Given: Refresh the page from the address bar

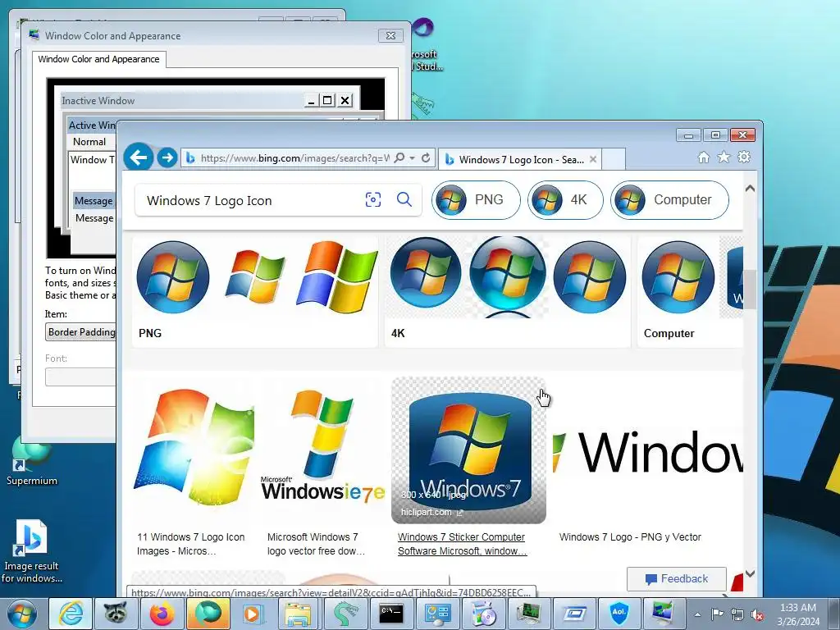Looking at the screenshot, I should tap(426, 158).
